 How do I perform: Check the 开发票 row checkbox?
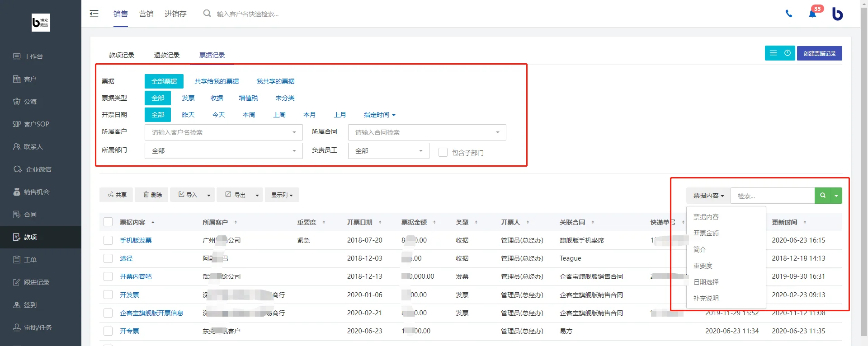pyautogui.click(x=108, y=295)
